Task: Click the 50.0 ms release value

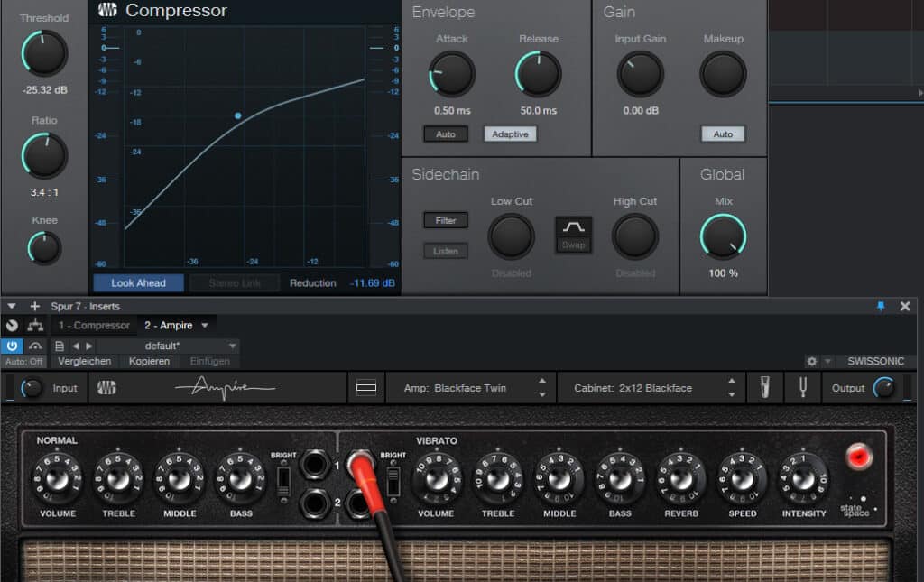Action: point(539,111)
